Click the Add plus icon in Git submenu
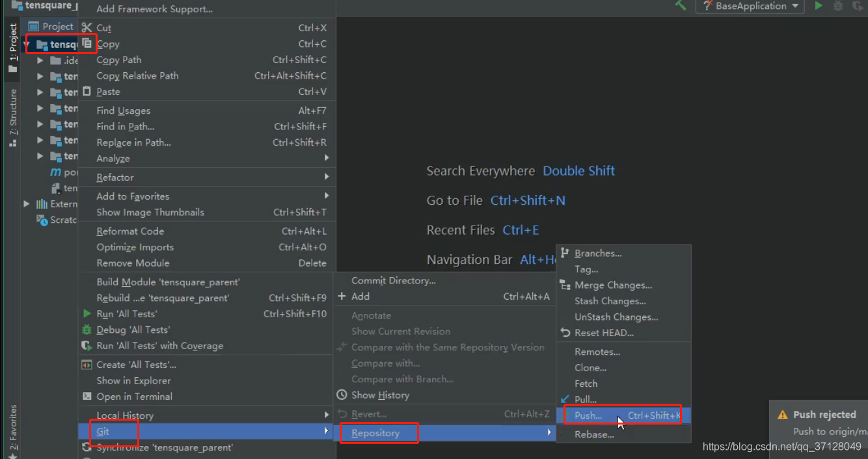The width and height of the screenshot is (868, 459). tap(342, 296)
